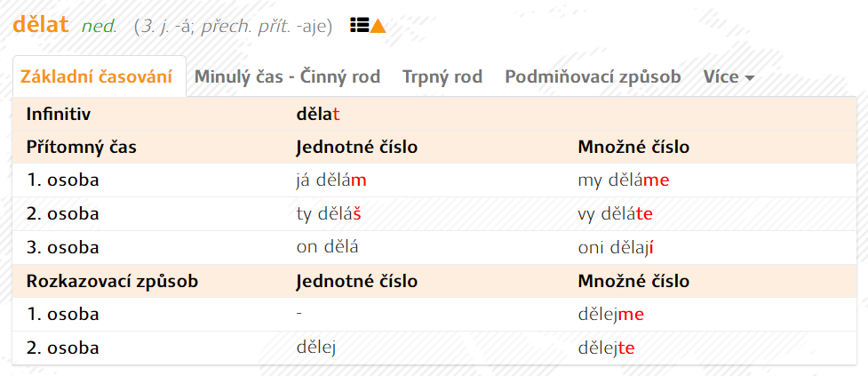This screenshot has width=868, height=376.
Task: Click the Rozkazovací způsob section header
Action: point(112,281)
